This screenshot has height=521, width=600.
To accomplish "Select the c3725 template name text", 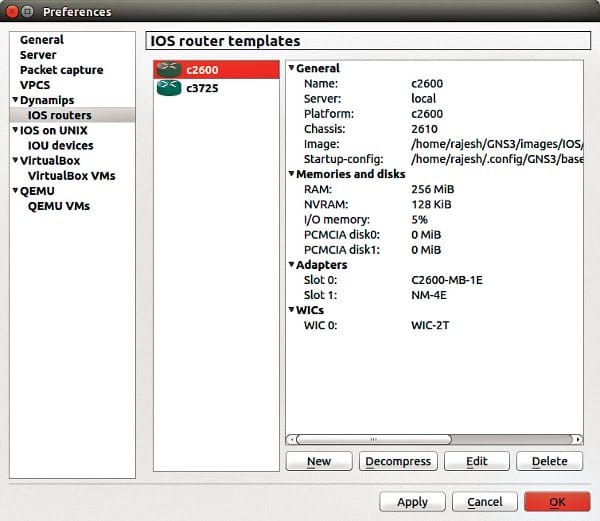I will pyautogui.click(x=202, y=88).
